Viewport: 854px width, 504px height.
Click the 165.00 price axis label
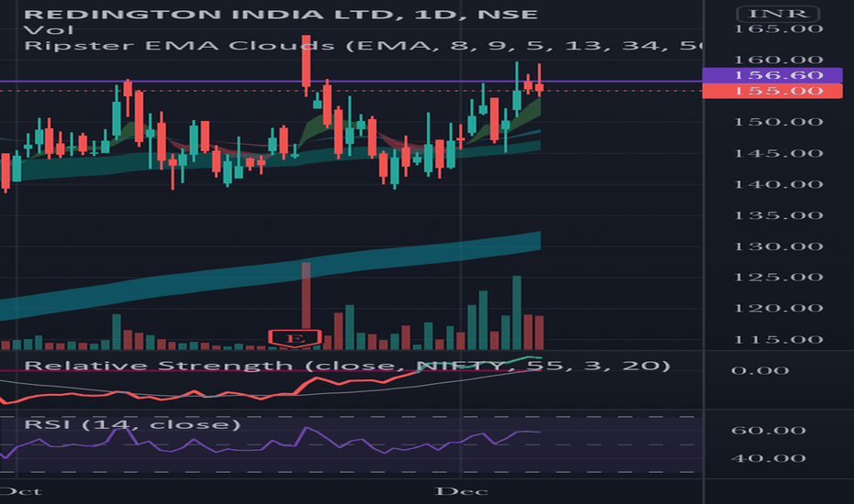click(x=778, y=29)
